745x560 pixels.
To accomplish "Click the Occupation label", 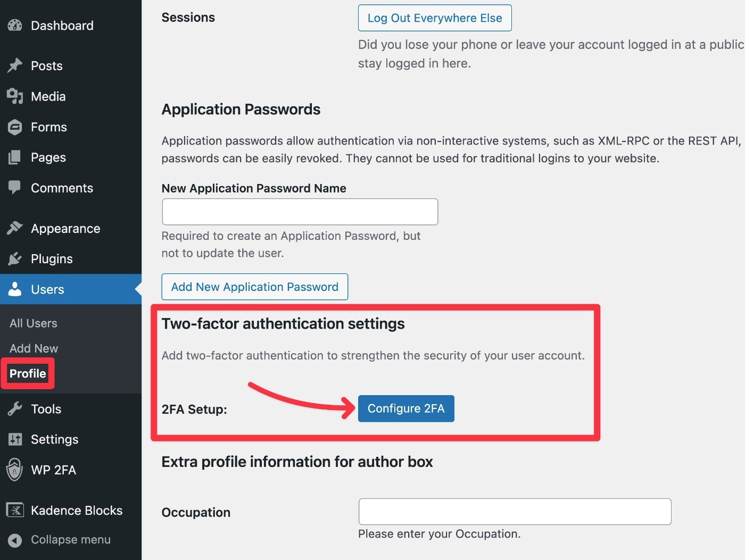I will click(196, 512).
